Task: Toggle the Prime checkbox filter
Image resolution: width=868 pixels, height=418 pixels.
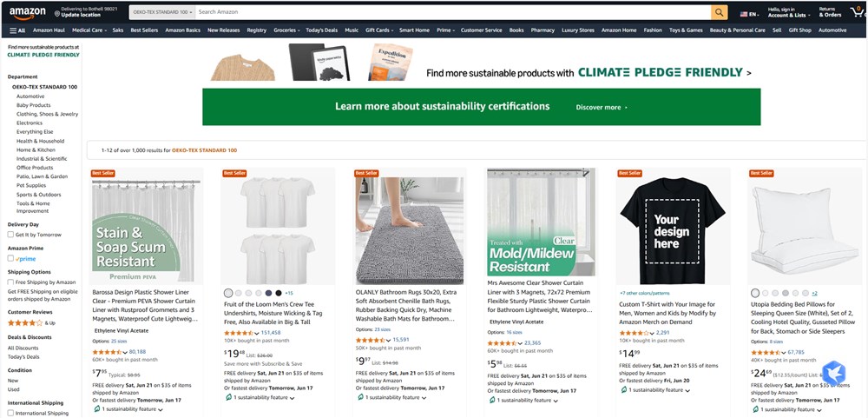Action: click(x=10, y=258)
